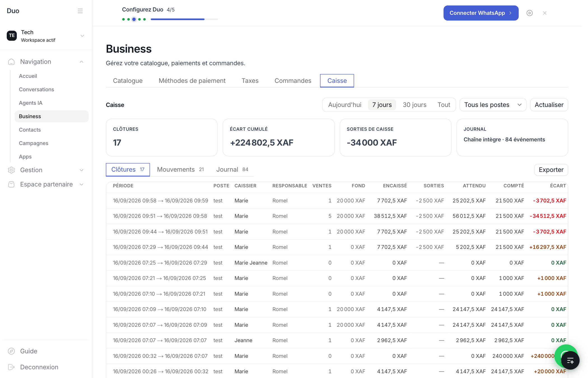Click the Espace partenaire bag icon

click(x=11, y=184)
